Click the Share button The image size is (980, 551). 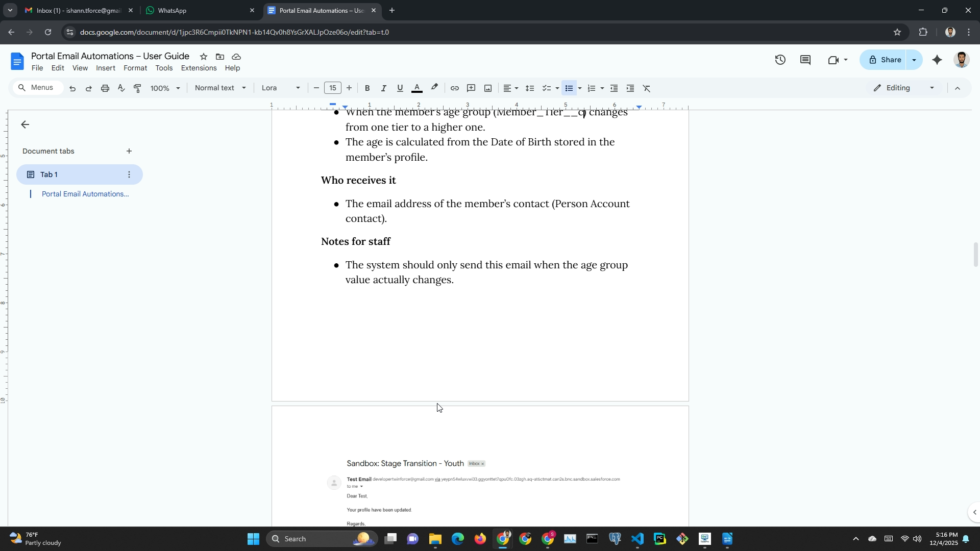pyautogui.click(x=885, y=60)
